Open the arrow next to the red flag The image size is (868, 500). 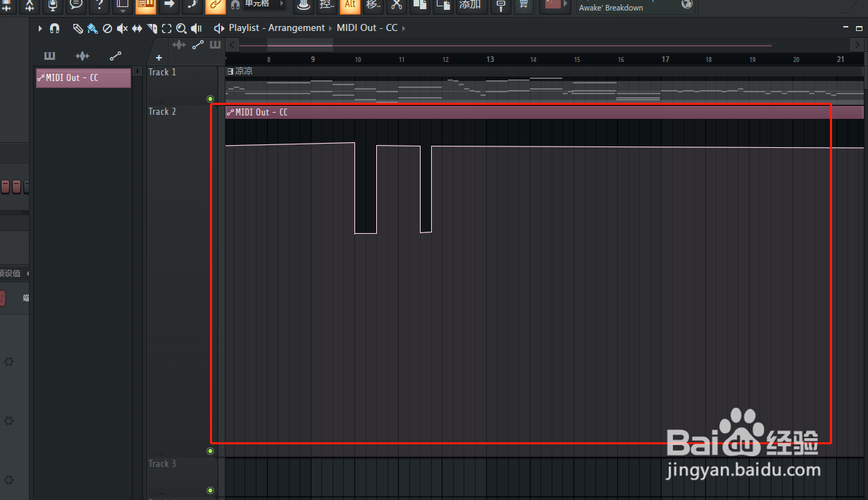click(x=565, y=5)
